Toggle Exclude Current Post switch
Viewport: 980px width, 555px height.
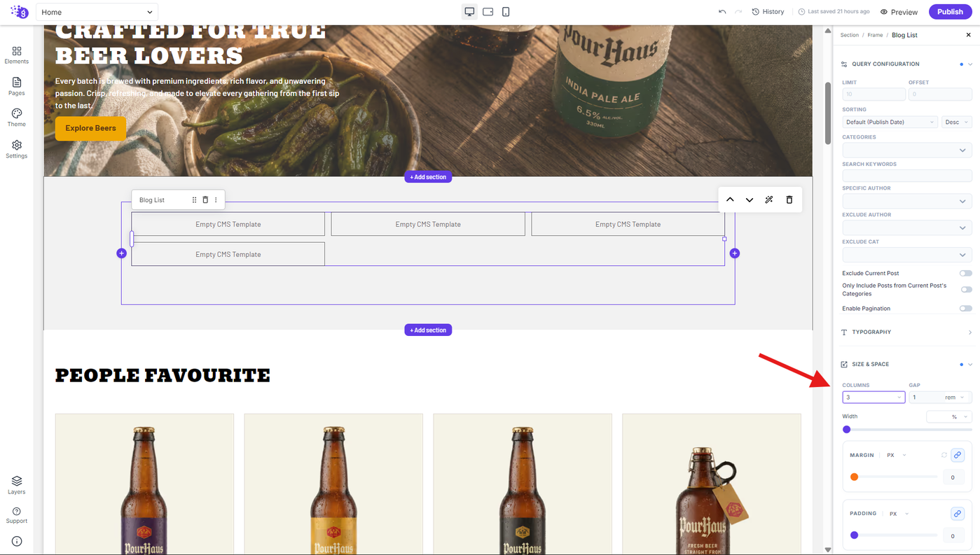point(966,274)
